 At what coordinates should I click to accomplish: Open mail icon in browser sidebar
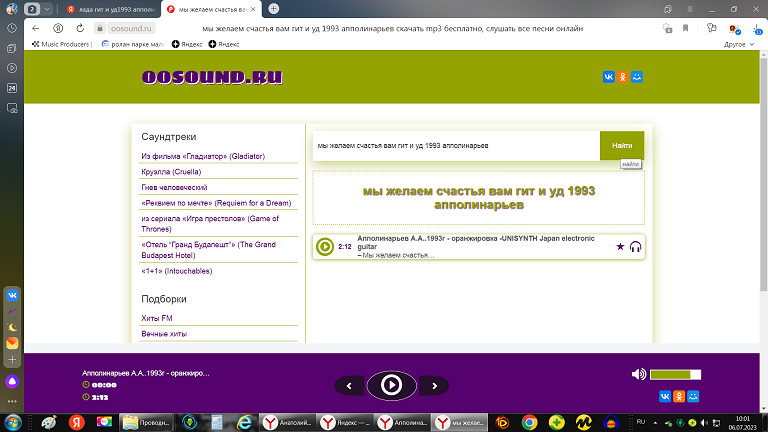pyautogui.click(x=12, y=343)
